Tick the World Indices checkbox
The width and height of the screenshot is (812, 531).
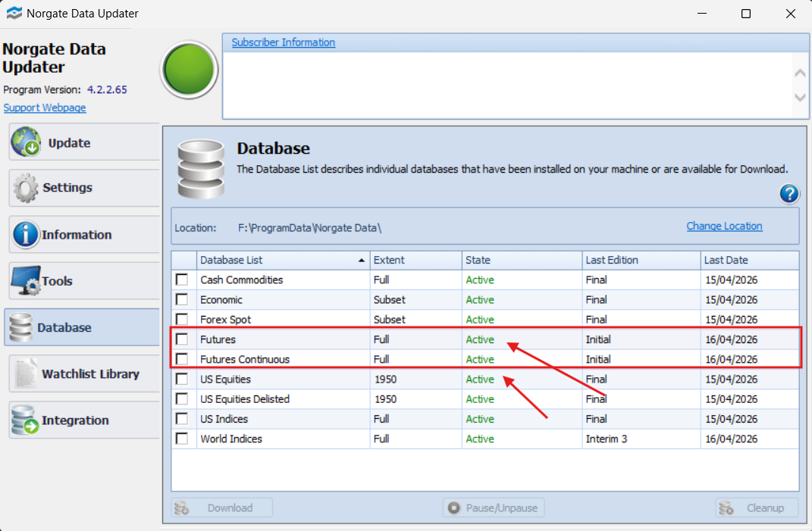click(182, 439)
